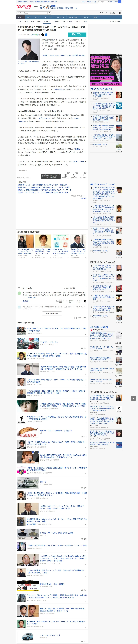
Task: Dismiss the ゲーム配信者経営のカードショップ recommended card
Action: [x=33, y=258]
